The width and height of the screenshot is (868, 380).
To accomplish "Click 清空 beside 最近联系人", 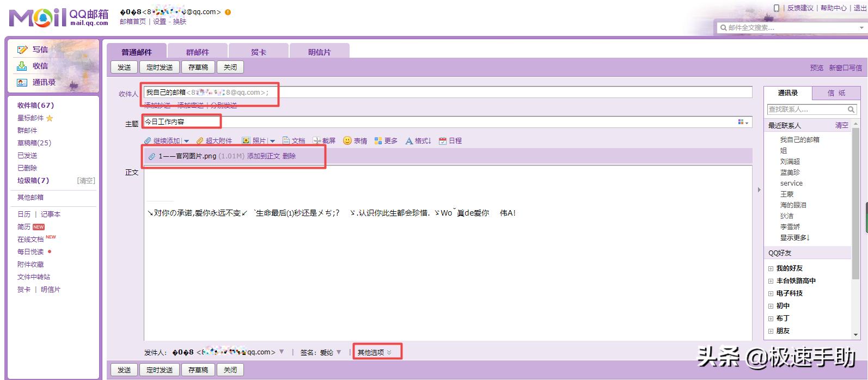I will click(842, 125).
